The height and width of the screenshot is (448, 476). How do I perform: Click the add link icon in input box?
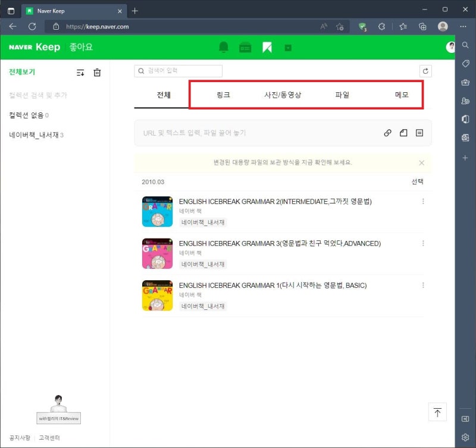(x=387, y=133)
